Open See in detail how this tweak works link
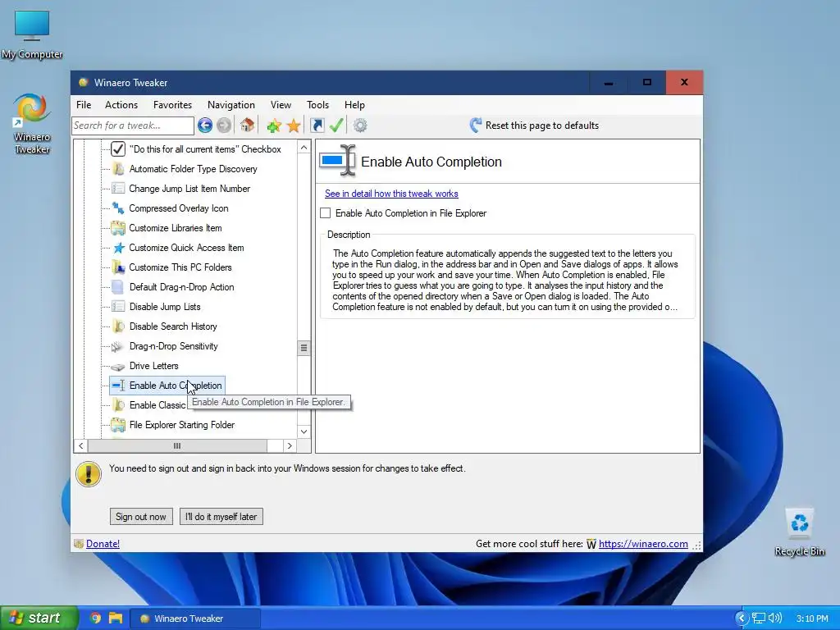This screenshot has height=630, width=840. pyautogui.click(x=391, y=194)
